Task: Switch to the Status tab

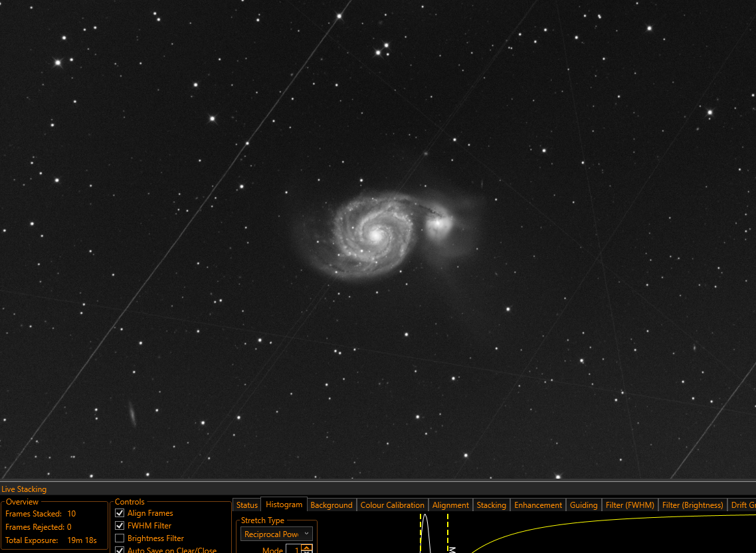Action: click(x=247, y=505)
